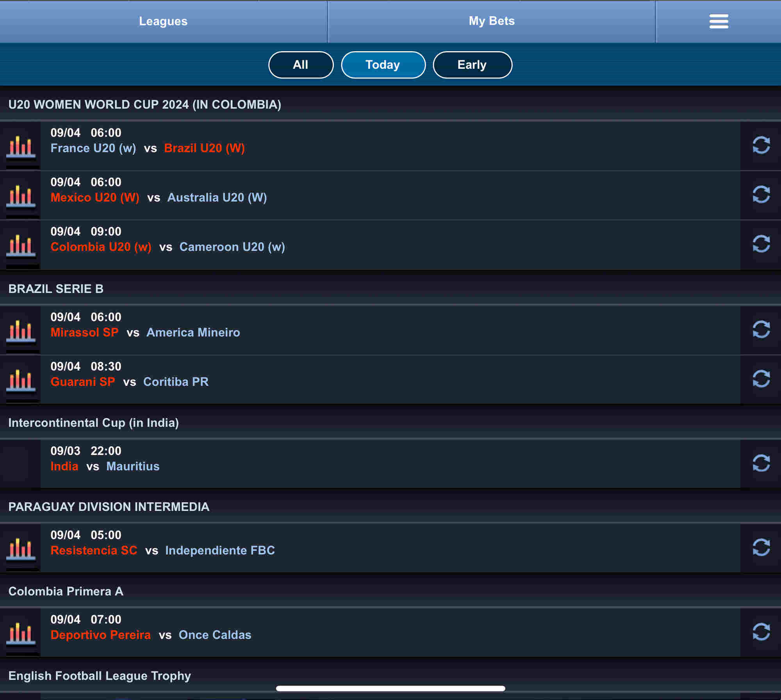
Task: Refresh odds for Mirassol SP vs America Mineiro
Action: 761,330
